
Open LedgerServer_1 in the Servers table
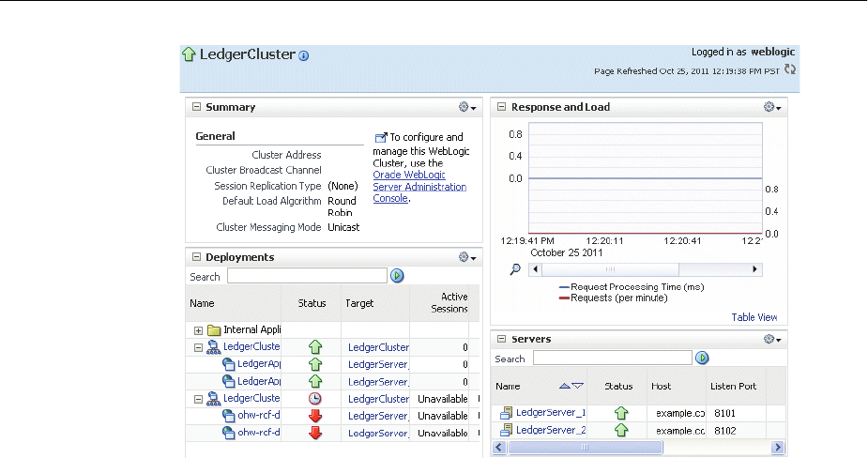click(551, 412)
